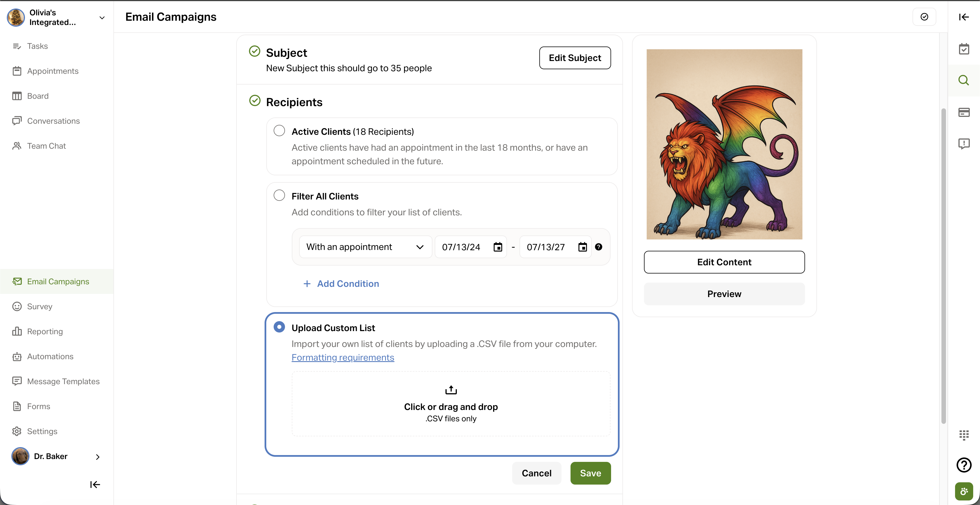Select the Upload Custom List radio button
The image size is (980, 505).
(279, 327)
